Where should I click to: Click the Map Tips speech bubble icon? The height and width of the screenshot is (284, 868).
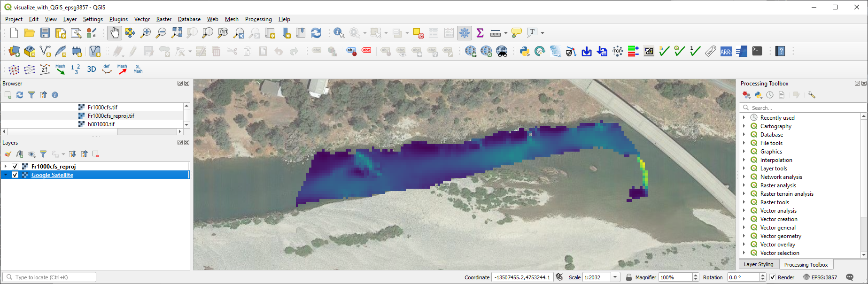pyautogui.click(x=517, y=33)
